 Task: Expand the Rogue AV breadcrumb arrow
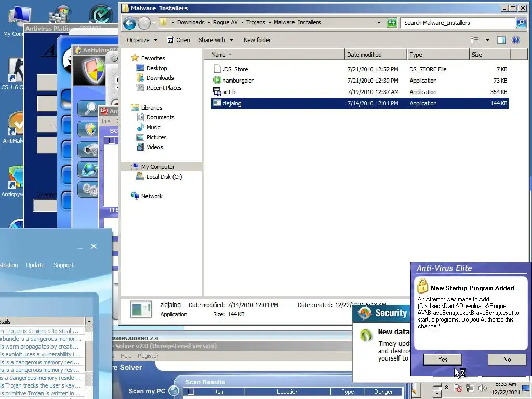click(242, 23)
